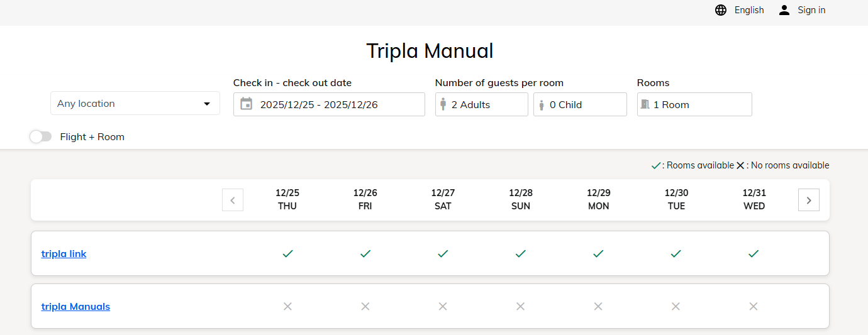The image size is (868, 335).
Task: Click the check-in check-out date field
Action: [x=329, y=104]
